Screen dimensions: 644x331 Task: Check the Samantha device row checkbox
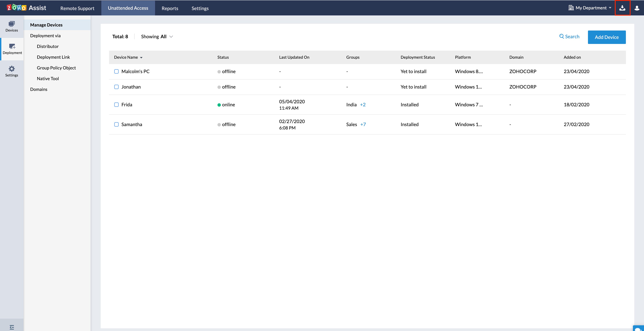point(116,124)
